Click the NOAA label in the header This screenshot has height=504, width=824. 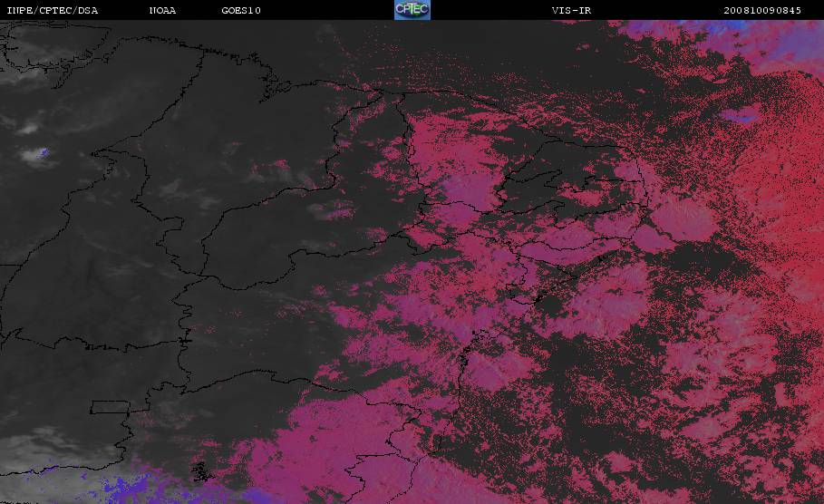pyautogui.click(x=162, y=11)
